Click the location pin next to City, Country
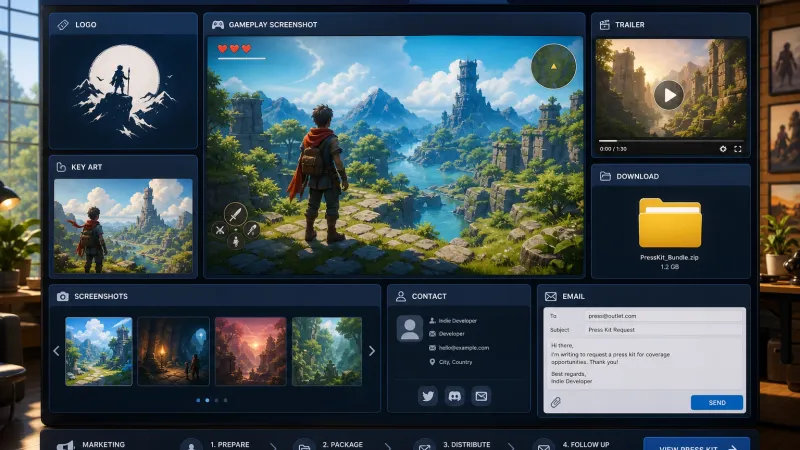The width and height of the screenshot is (800, 450). click(432, 362)
